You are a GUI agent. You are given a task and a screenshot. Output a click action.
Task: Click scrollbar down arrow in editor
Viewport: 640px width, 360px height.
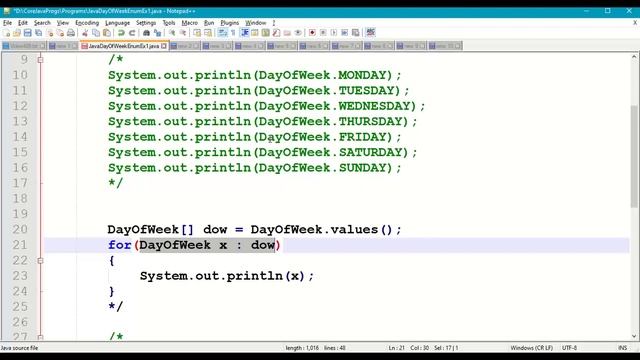tap(634, 336)
